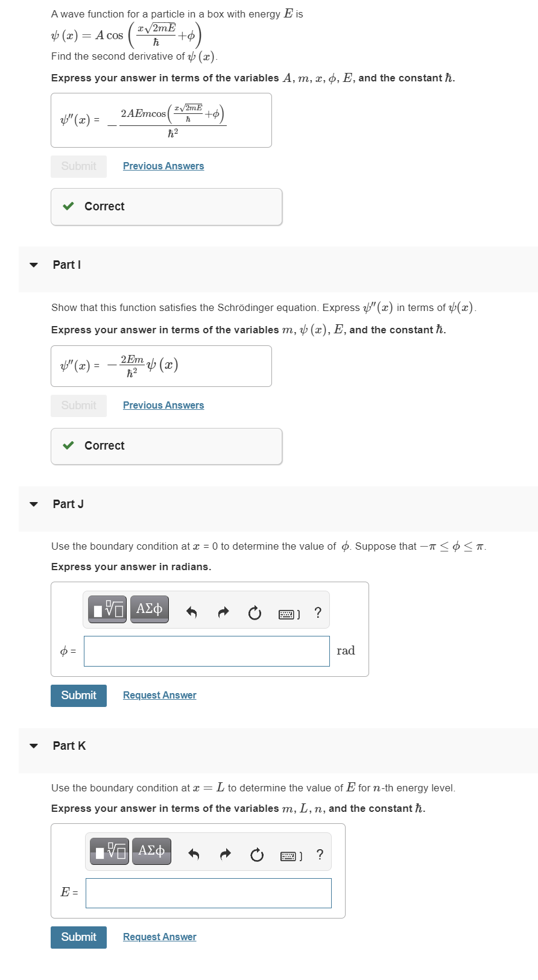Reset the Part K answer field

tap(257, 855)
